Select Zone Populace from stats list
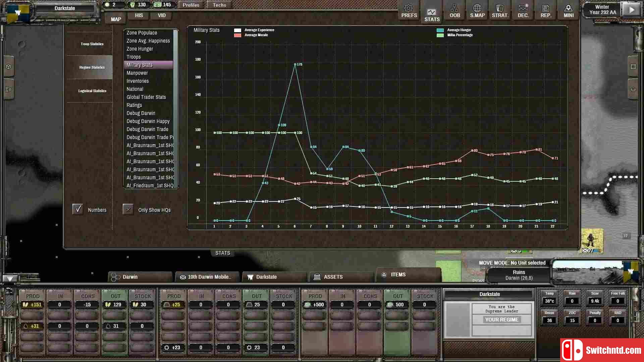This screenshot has width=644, height=362. coord(142,32)
